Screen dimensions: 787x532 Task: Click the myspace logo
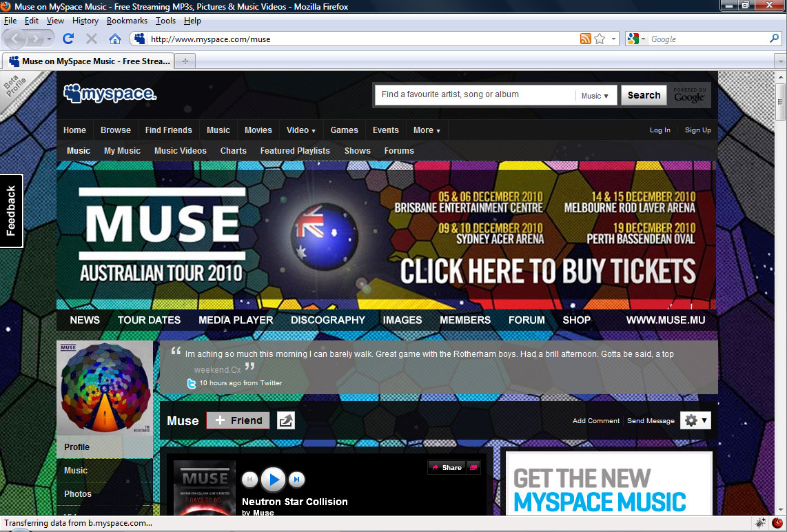click(x=110, y=93)
